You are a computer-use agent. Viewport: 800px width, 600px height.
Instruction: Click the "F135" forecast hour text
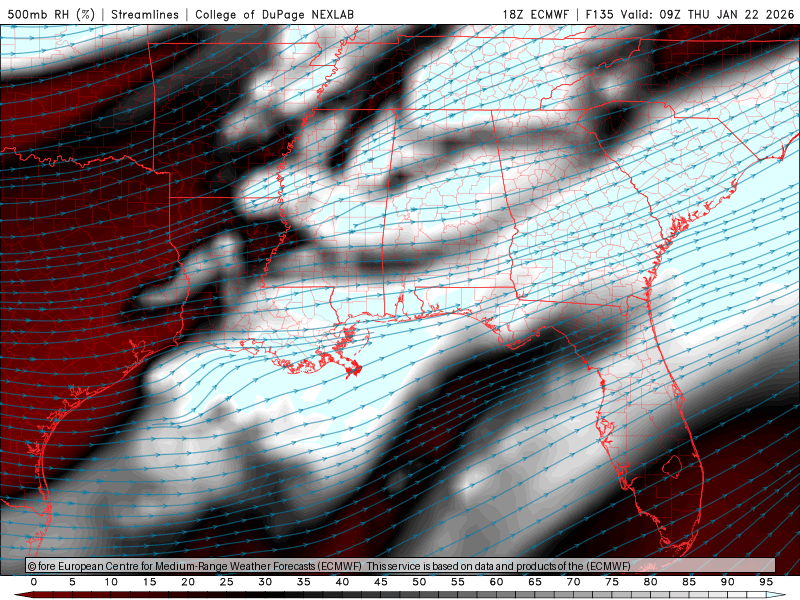599,14
